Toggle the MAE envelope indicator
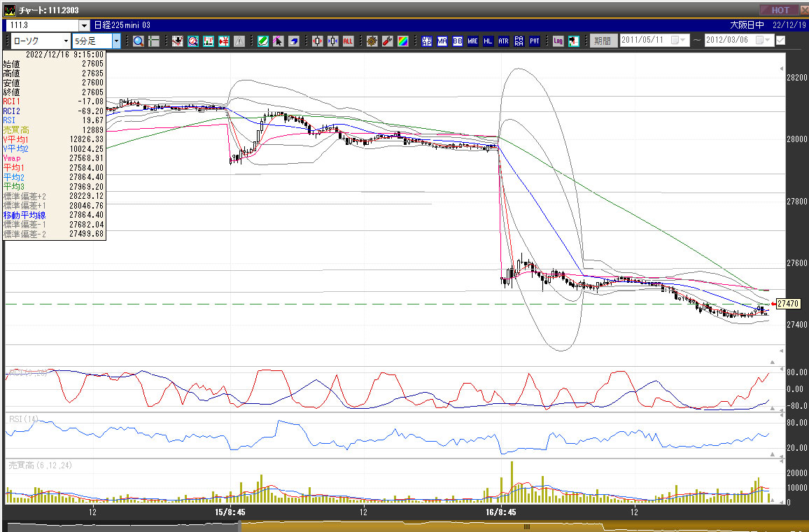The height and width of the screenshot is (532, 809). coord(472,41)
